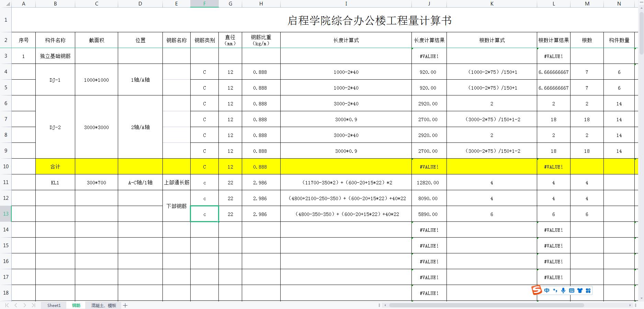
Task: Jump to last sheet navigation arrow
Action: (33, 305)
